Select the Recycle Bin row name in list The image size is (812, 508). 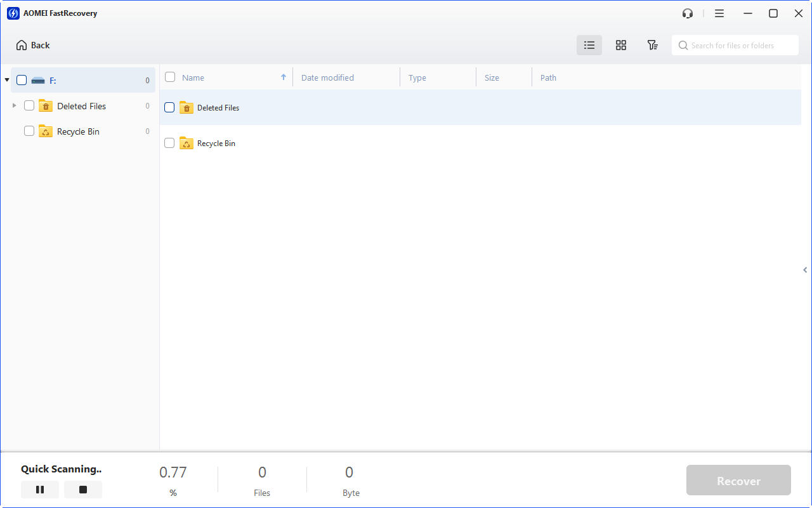click(216, 144)
